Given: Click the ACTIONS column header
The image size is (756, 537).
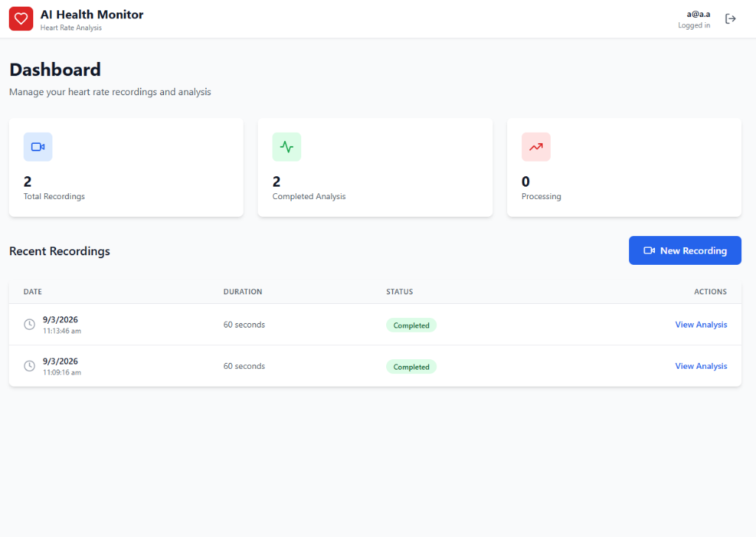Looking at the screenshot, I should point(710,292).
